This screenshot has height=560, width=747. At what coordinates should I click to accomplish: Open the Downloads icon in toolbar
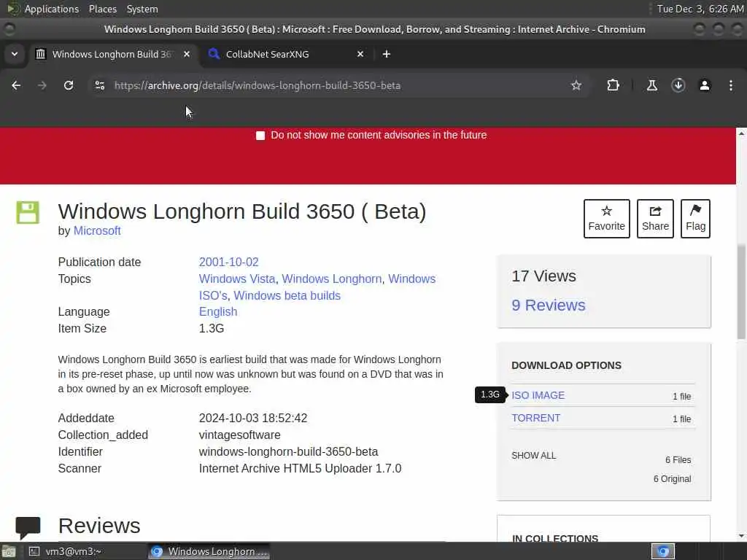tap(678, 85)
